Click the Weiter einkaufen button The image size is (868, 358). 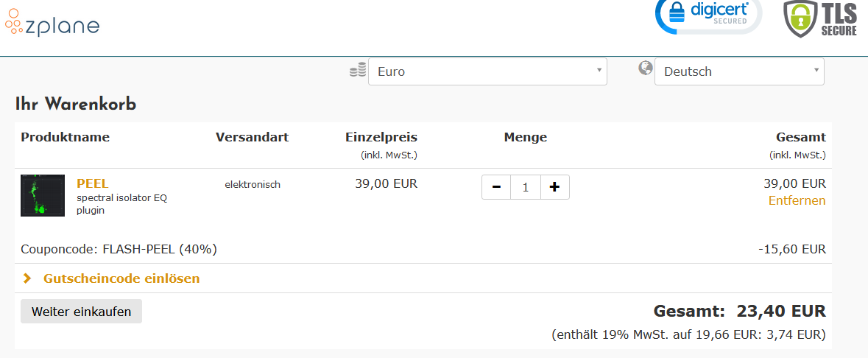coord(81,312)
